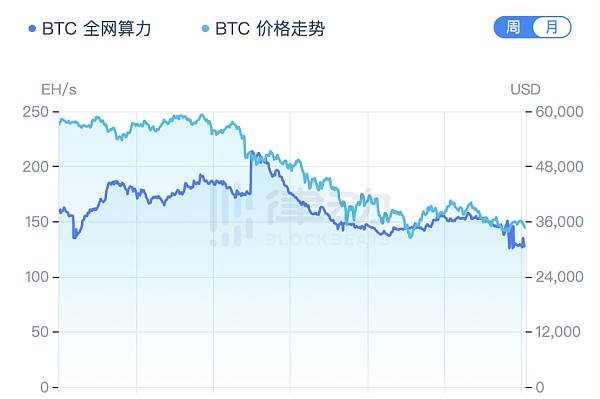The image size is (600, 399).
Task: Toggle the BTC 全网算力 series label
Action: pyautogui.click(x=96, y=29)
